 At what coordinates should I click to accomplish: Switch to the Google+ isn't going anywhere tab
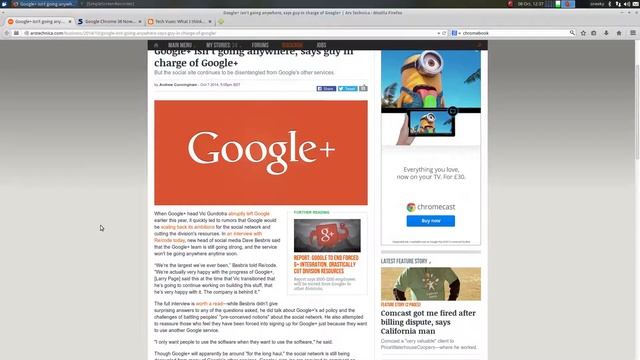click(39, 21)
